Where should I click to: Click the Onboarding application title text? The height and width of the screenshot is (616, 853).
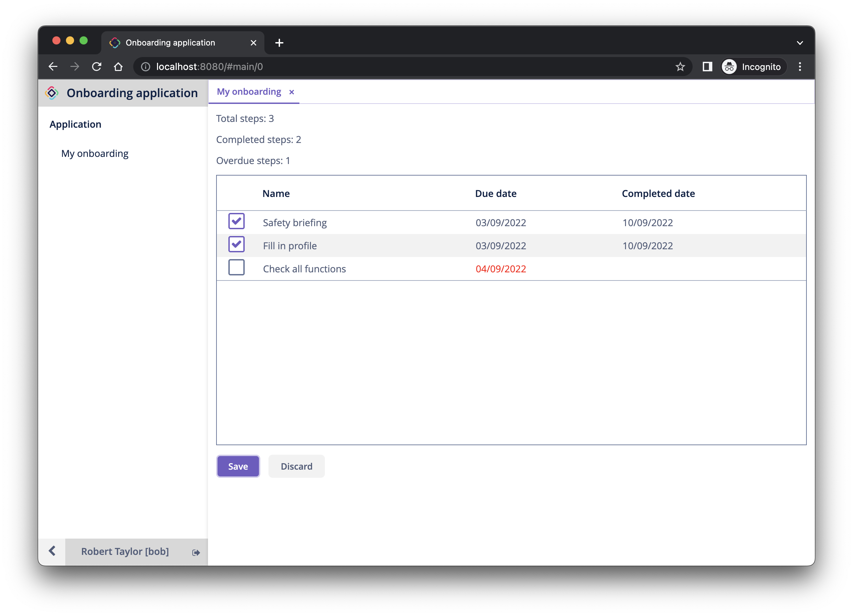[132, 93]
